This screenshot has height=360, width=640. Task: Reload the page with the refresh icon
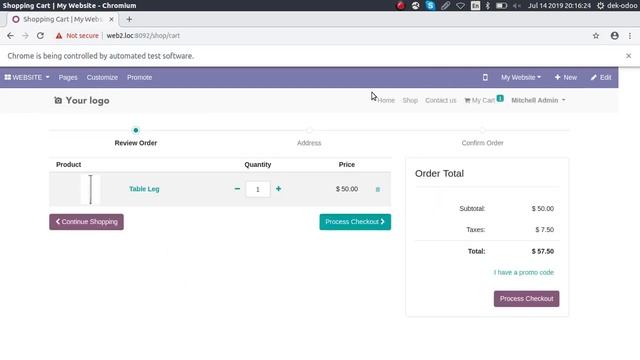[40, 36]
